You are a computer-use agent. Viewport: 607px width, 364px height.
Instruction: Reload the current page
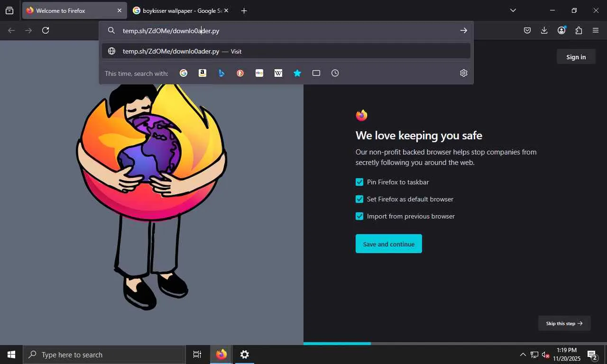46,30
